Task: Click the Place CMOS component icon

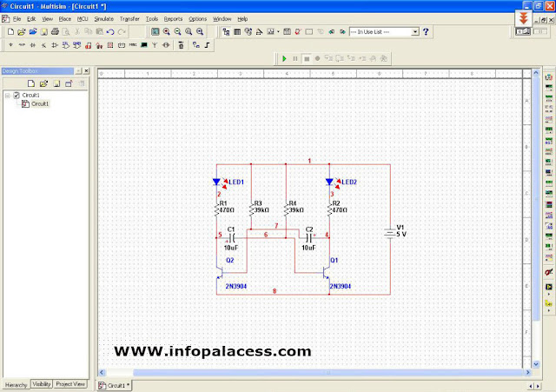Action: click(x=77, y=45)
